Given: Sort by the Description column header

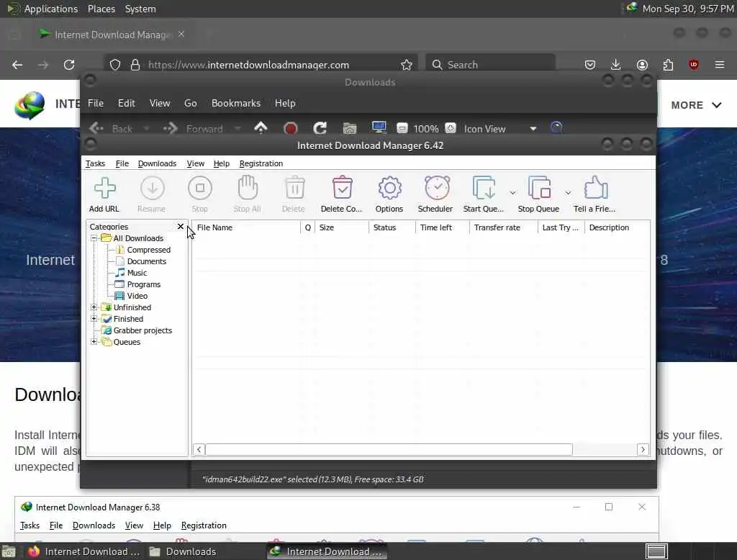Looking at the screenshot, I should (x=617, y=227).
